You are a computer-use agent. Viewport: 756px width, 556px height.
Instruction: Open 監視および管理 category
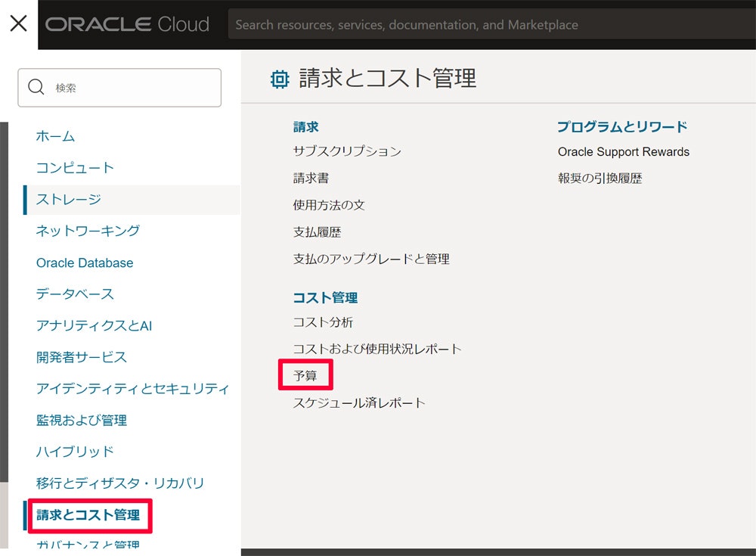pyautogui.click(x=82, y=421)
